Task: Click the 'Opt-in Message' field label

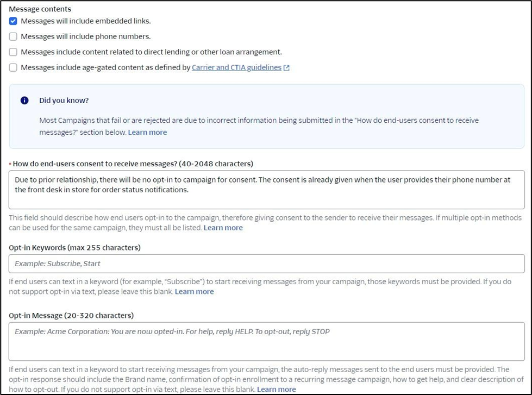Action: [71, 316]
